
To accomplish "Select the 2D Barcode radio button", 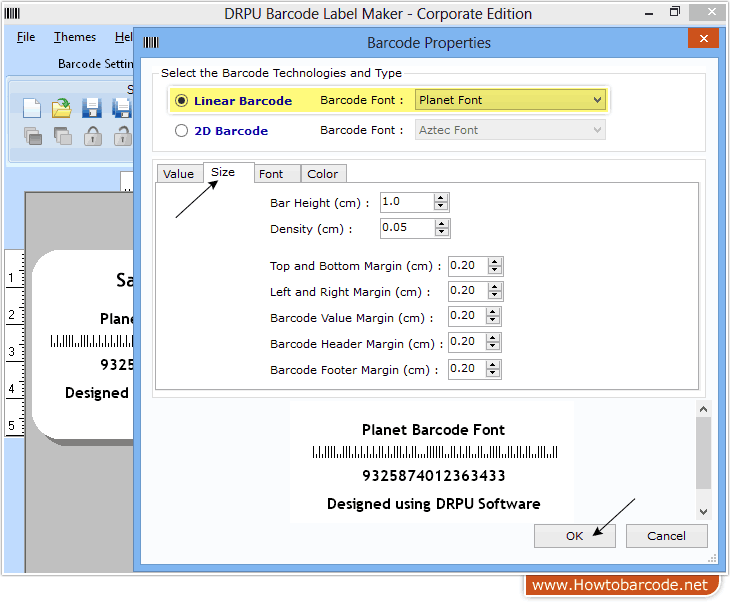I will [x=181, y=130].
